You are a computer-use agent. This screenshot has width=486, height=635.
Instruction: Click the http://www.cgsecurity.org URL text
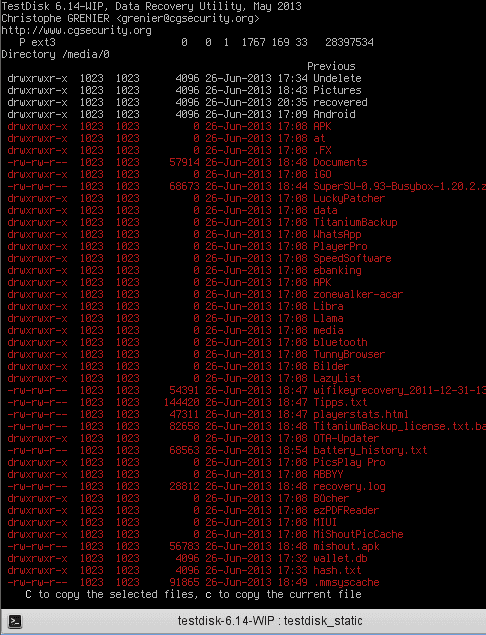77,30
